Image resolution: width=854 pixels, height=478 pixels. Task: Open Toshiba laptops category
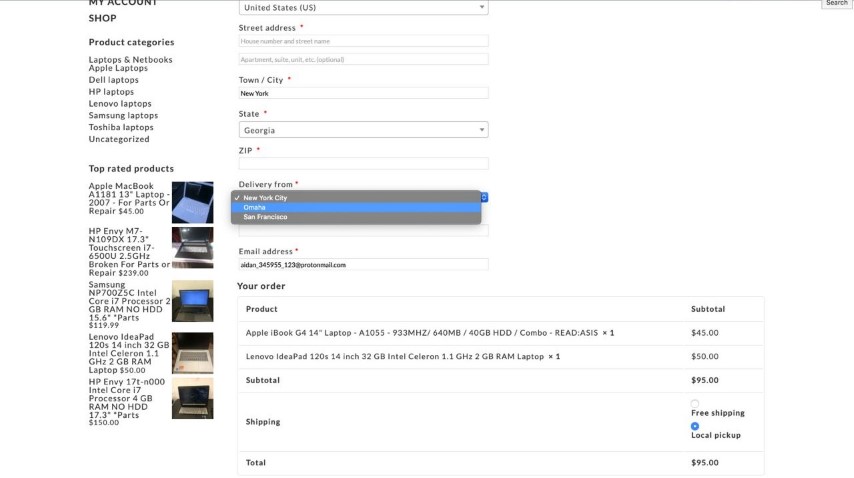[121, 127]
